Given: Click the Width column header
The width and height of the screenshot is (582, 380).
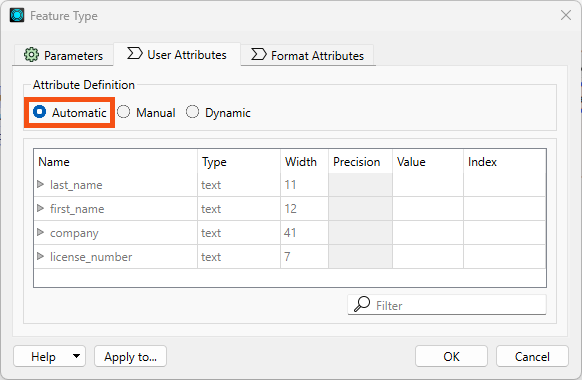Looking at the screenshot, I should click(304, 162).
